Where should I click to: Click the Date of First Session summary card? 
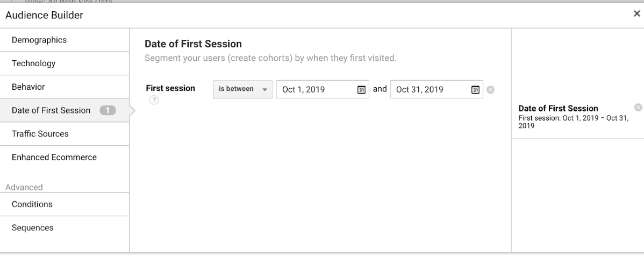click(x=578, y=116)
